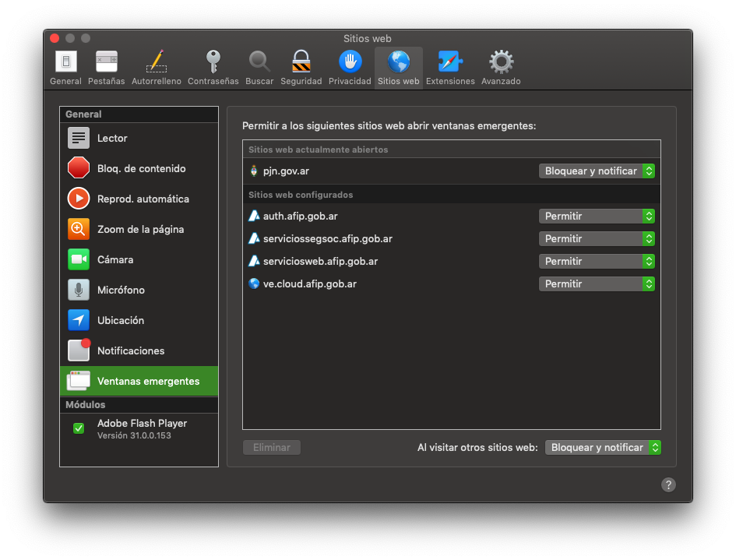The width and height of the screenshot is (736, 560).
Task: Open permission dropdown for auth.afip.gob.ar
Action: click(x=597, y=216)
